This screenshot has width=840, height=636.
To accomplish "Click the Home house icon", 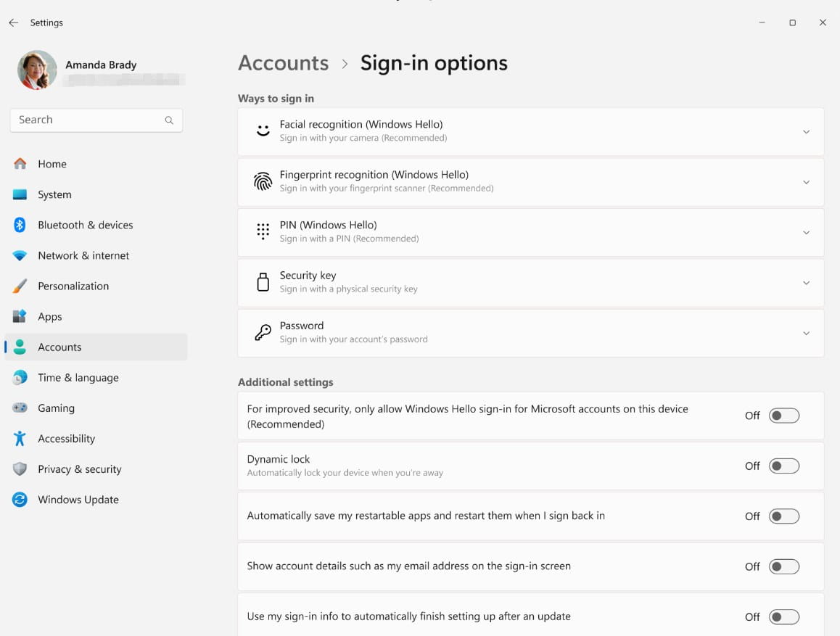I will (x=20, y=164).
